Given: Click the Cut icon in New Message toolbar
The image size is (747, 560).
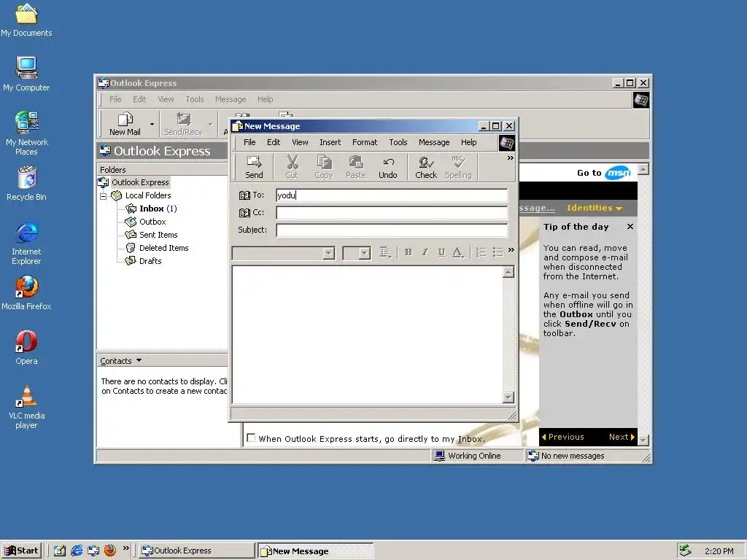Looking at the screenshot, I should [292, 167].
